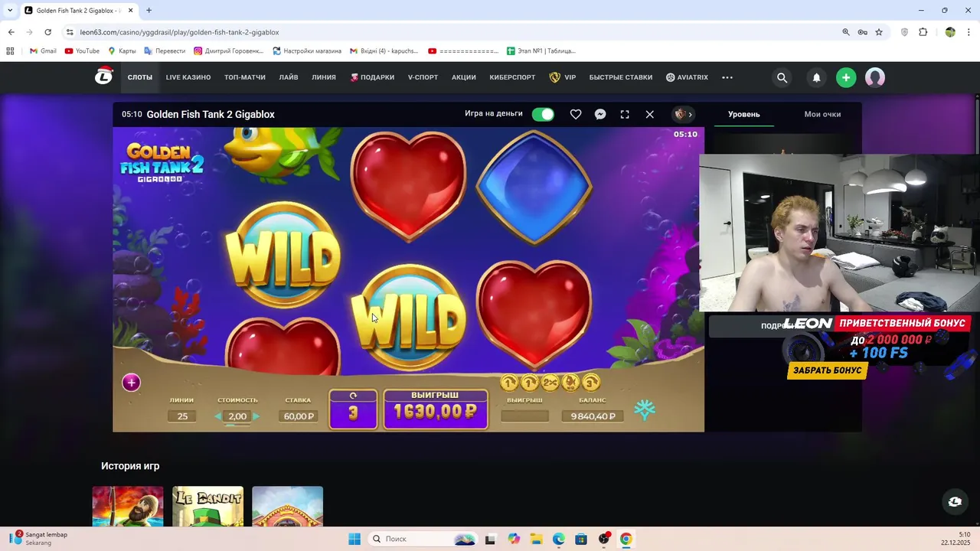
Task: Open Chrome menu three dots
Action: pos(969,32)
